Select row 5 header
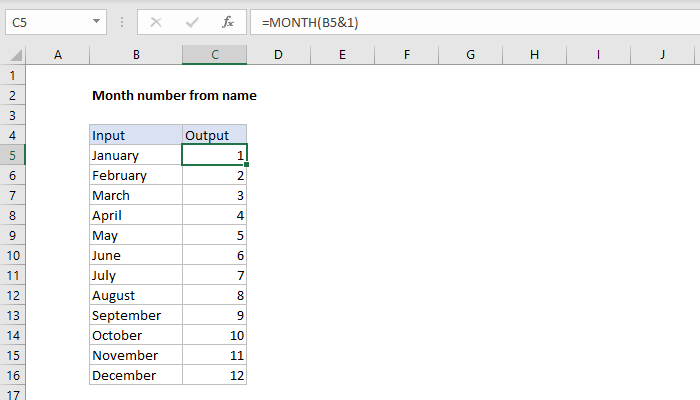 point(12,155)
